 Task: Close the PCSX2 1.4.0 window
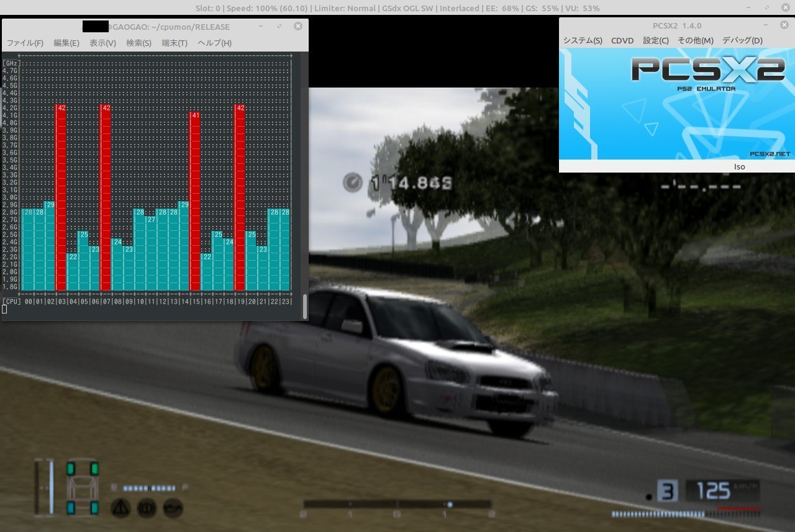point(784,26)
